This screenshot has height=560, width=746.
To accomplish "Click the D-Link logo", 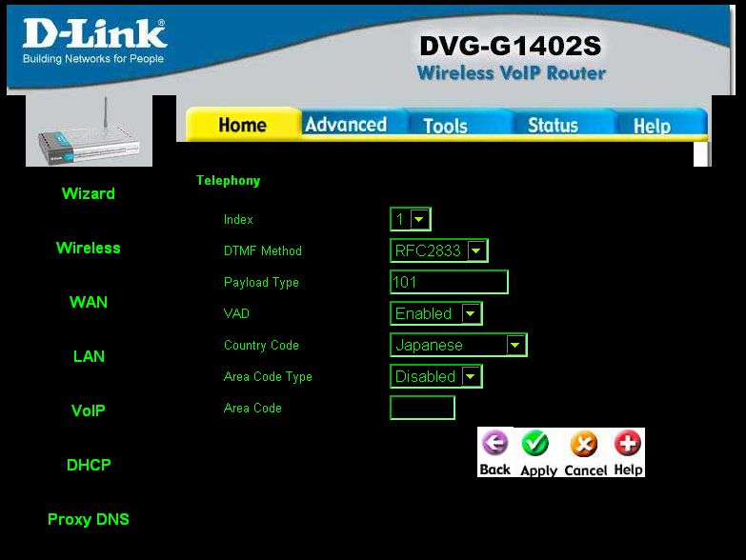I will pyautogui.click(x=94, y=41).
